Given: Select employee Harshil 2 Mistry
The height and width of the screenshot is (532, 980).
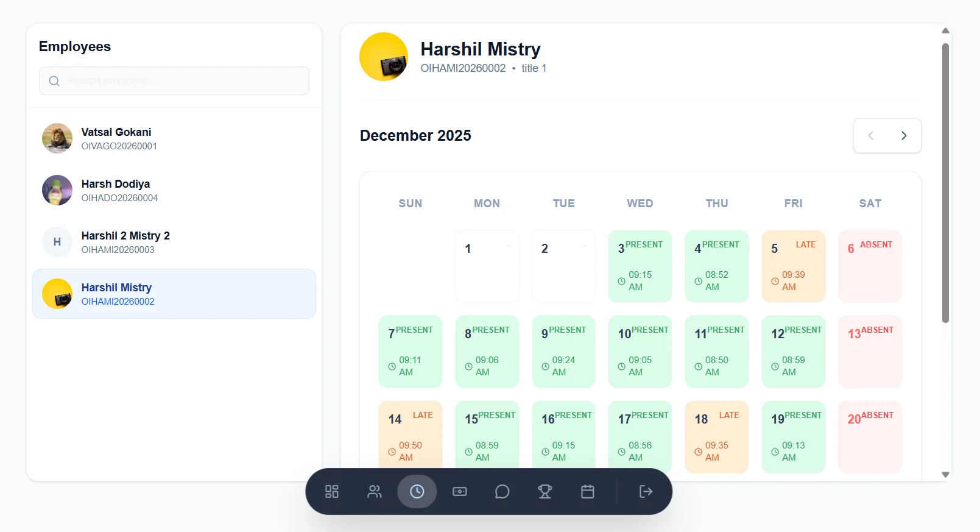Looking at the screenshot, I should click(x=174, y=242).
